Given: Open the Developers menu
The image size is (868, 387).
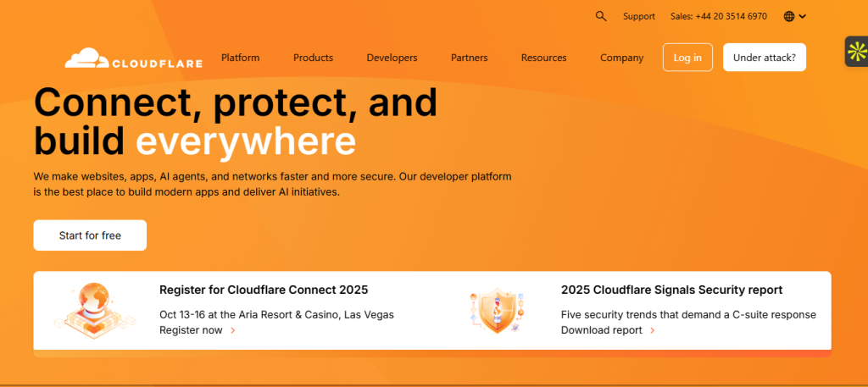Looking at the screenshot, I should pos(392,58).
